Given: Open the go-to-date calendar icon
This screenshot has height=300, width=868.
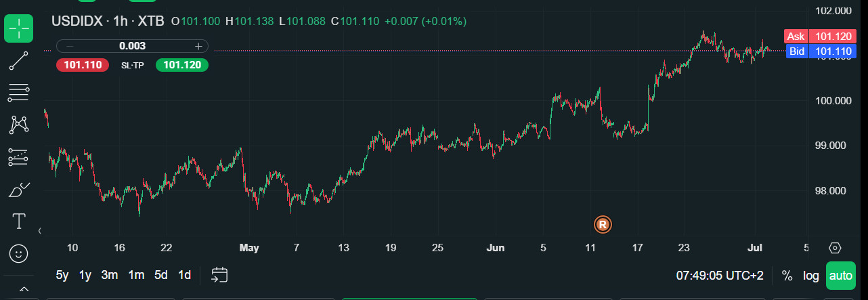Looking at the screenshot, I should point(219,275).
